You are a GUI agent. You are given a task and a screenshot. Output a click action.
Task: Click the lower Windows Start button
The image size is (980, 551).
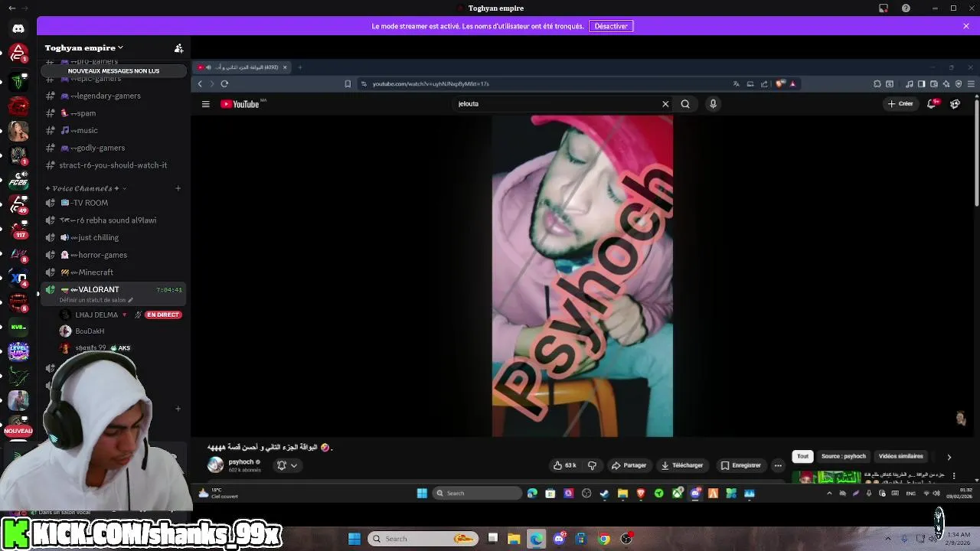pyautogui.click(x=354, y=539)
